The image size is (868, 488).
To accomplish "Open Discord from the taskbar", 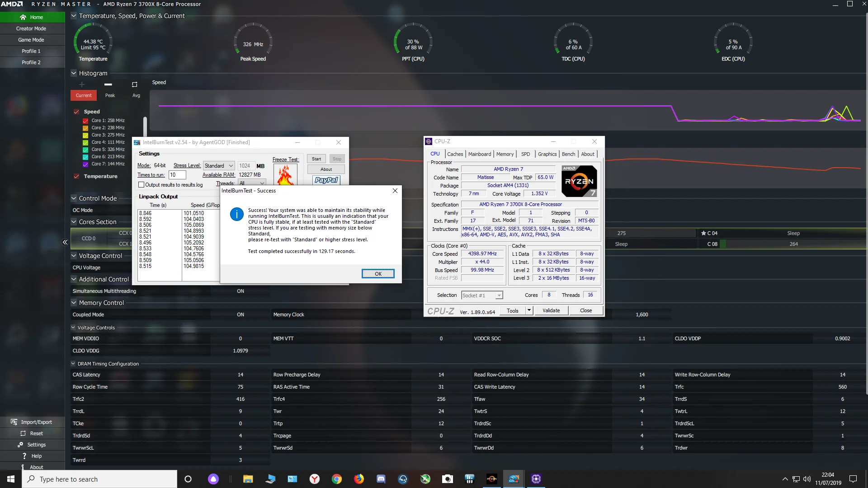I will pyautogui.click(x=381, y=479).
